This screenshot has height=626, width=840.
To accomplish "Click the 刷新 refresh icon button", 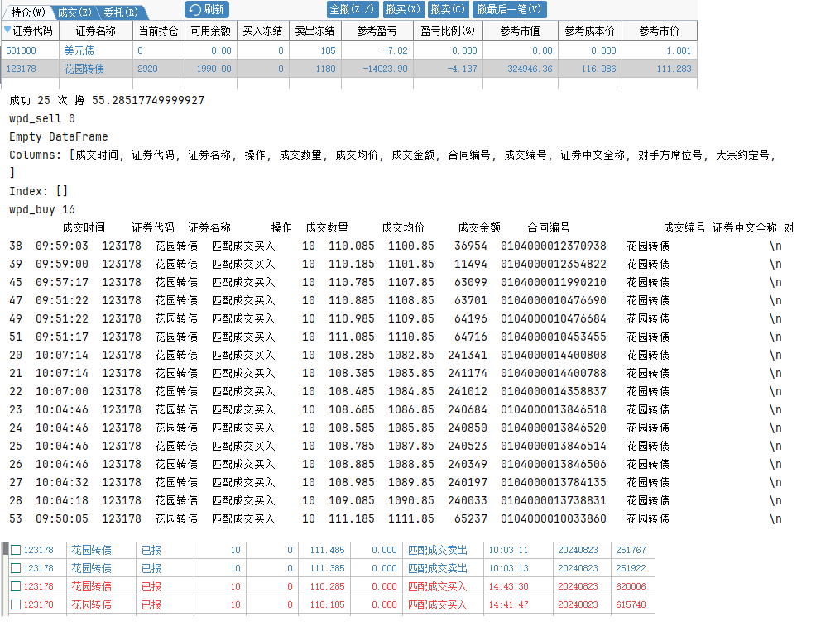I will 206,9.
